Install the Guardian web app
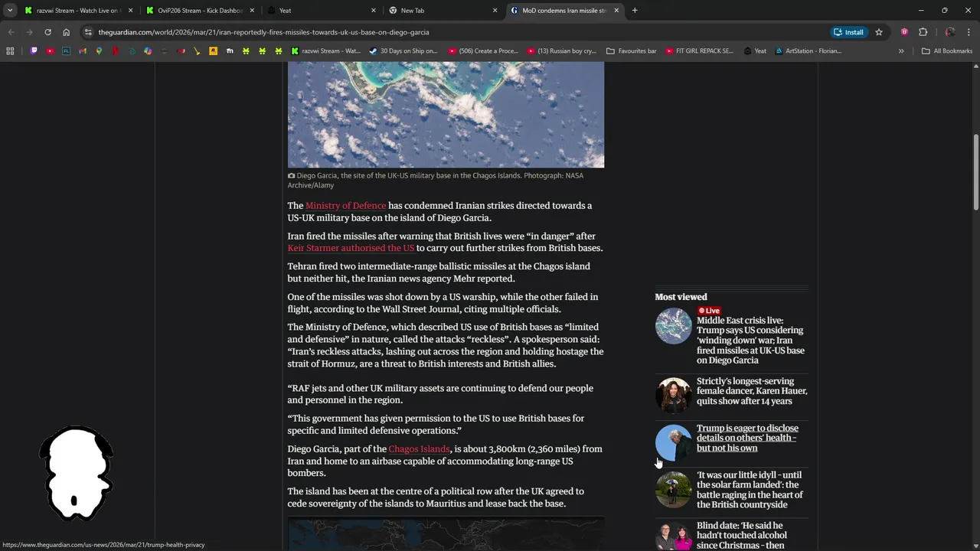The height and width of the screenshot is (551, 980). click(849, 32)
